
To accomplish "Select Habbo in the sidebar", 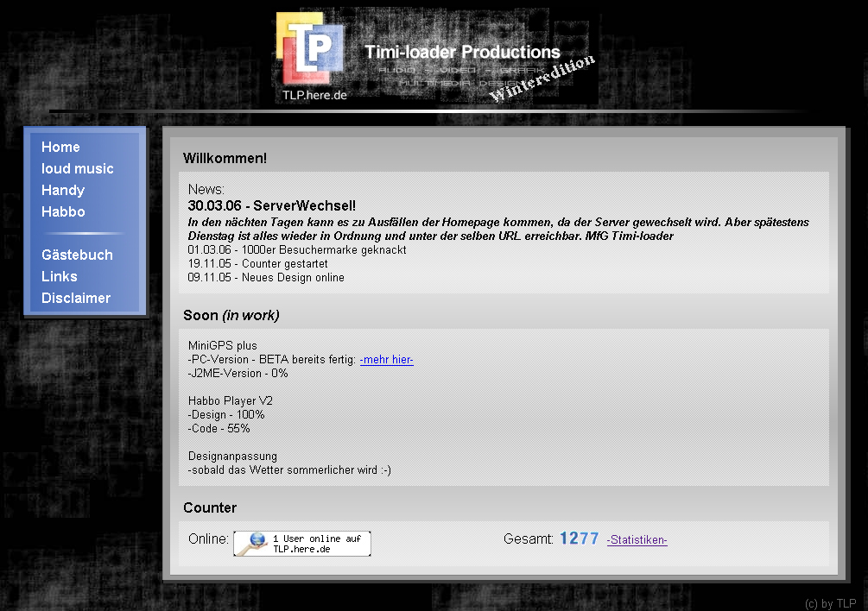I will (63, 211).
